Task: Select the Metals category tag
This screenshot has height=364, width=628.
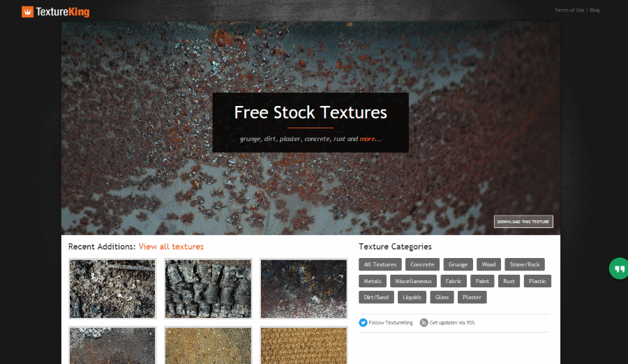Action: coord(373,281)
